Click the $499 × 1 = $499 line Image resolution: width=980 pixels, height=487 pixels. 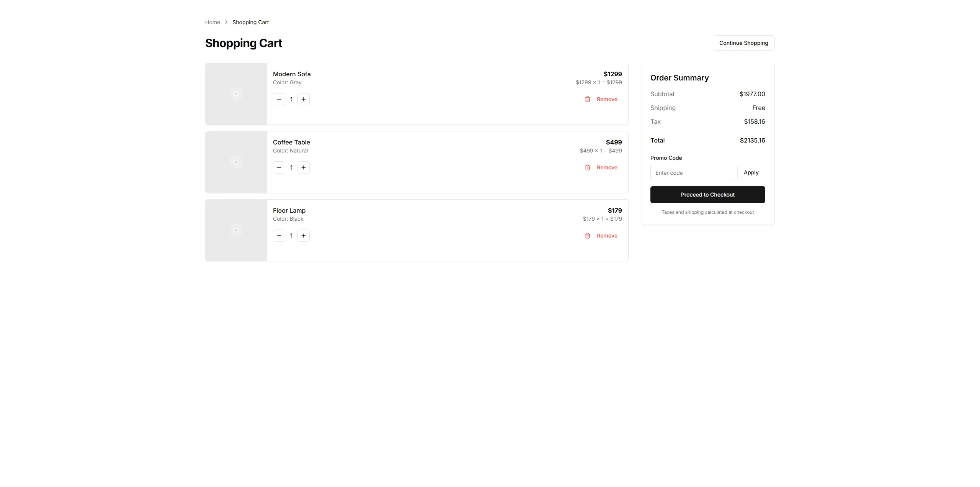[x=601, y=151]
